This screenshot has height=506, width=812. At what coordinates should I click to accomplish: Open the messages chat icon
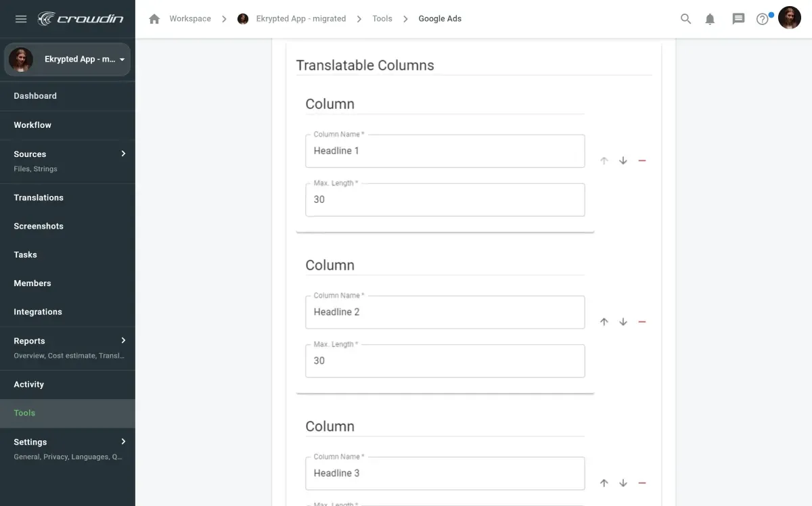(738, 18)
